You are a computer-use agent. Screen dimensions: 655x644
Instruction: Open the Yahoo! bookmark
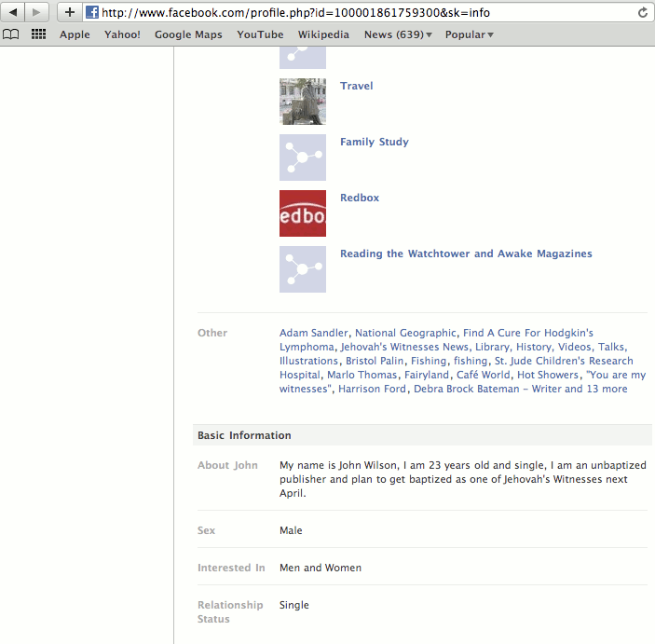click(122, 34)
